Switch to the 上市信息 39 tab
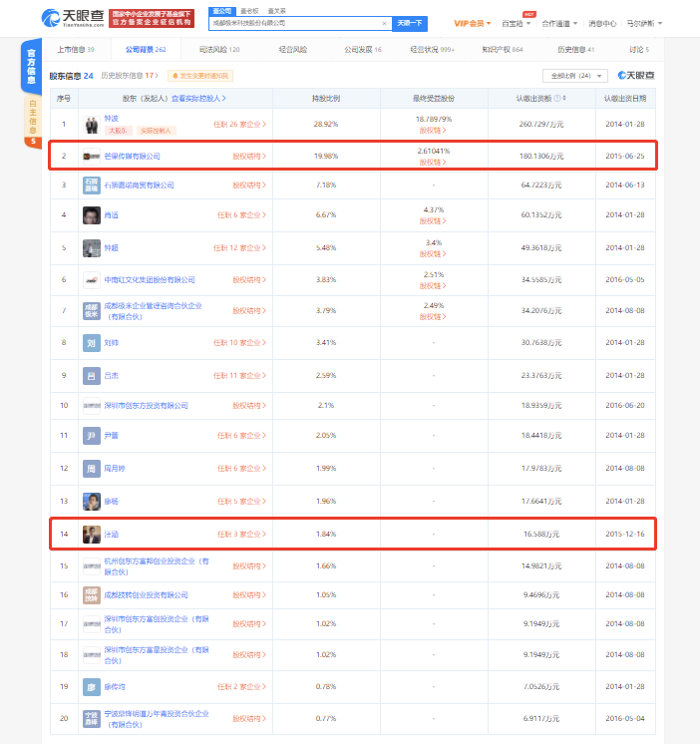Screen dimensions: 700x744 click(76, 49)
